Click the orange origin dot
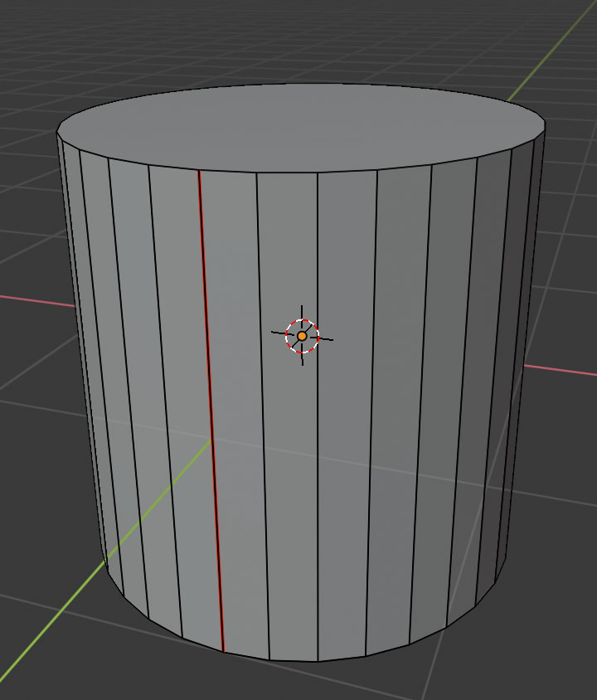This screenshot has width=597, height=700. pos(302,336)
